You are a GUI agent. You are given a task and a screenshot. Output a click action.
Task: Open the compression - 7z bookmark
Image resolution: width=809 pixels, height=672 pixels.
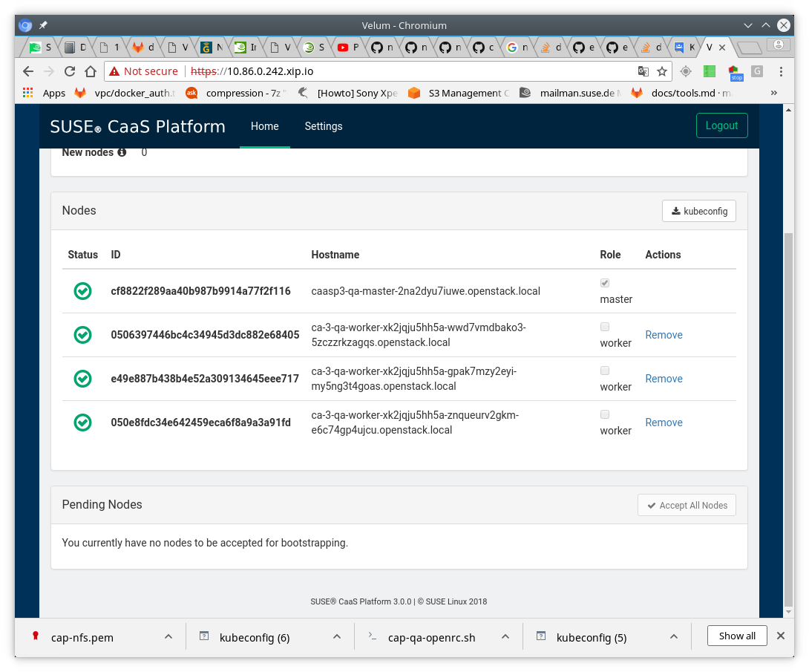(x=236, y=93)
